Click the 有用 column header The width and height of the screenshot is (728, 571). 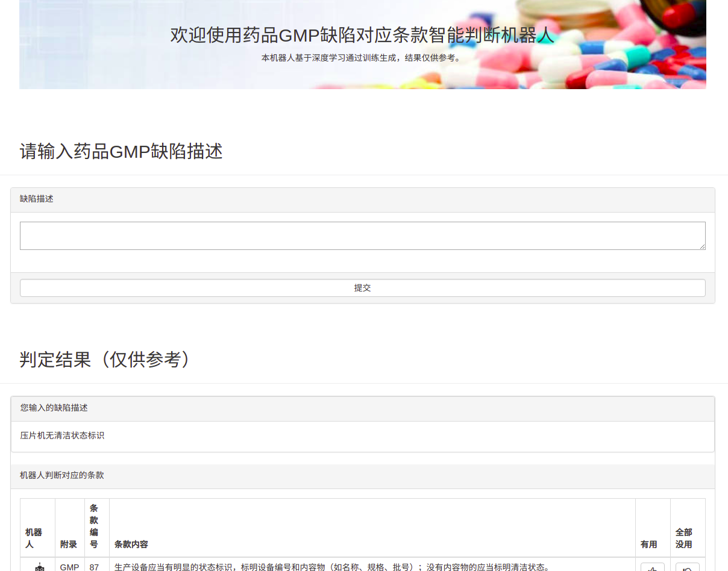pos(649,544)
